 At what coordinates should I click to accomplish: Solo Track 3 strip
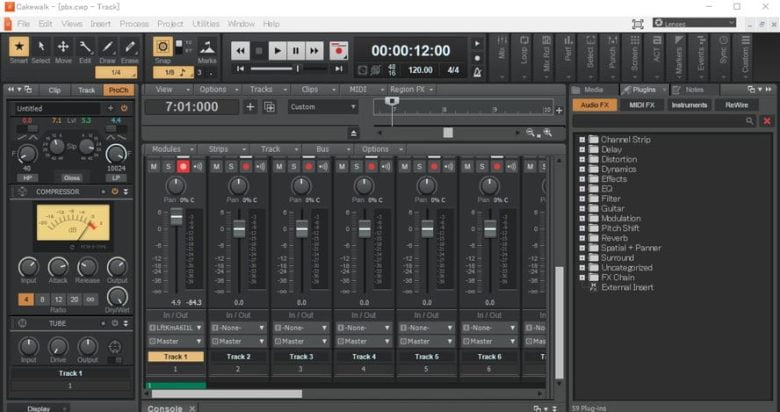(x=293, y=167)
